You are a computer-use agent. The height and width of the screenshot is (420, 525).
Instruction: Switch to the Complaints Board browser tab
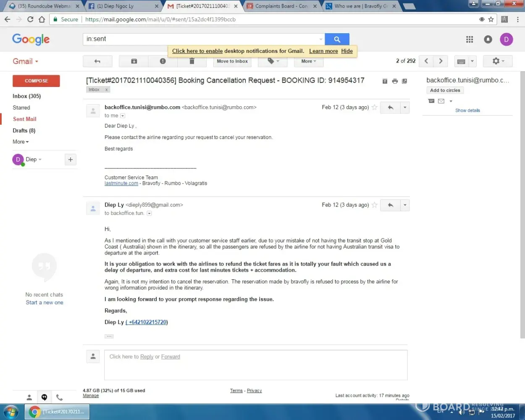pos(281,6)
